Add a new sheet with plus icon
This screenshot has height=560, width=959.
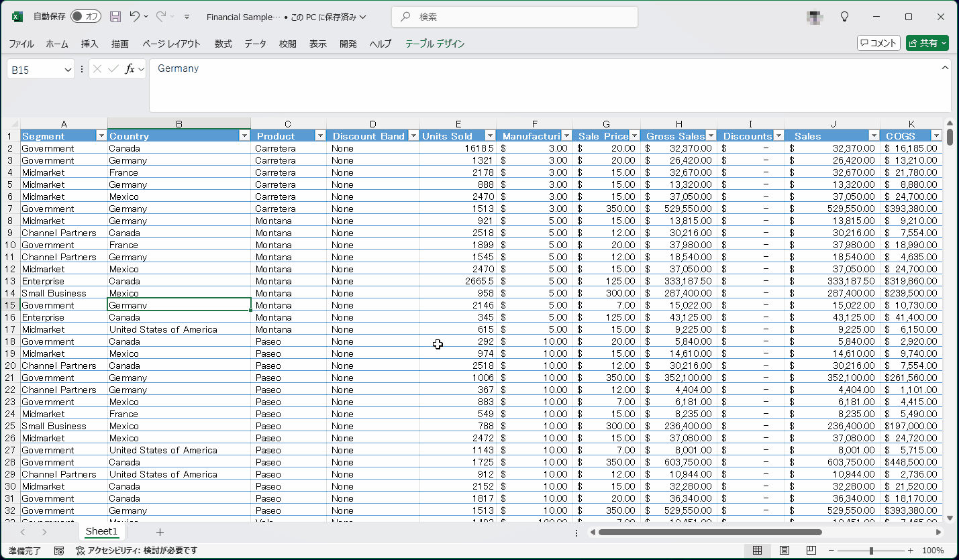coord(160,532)
